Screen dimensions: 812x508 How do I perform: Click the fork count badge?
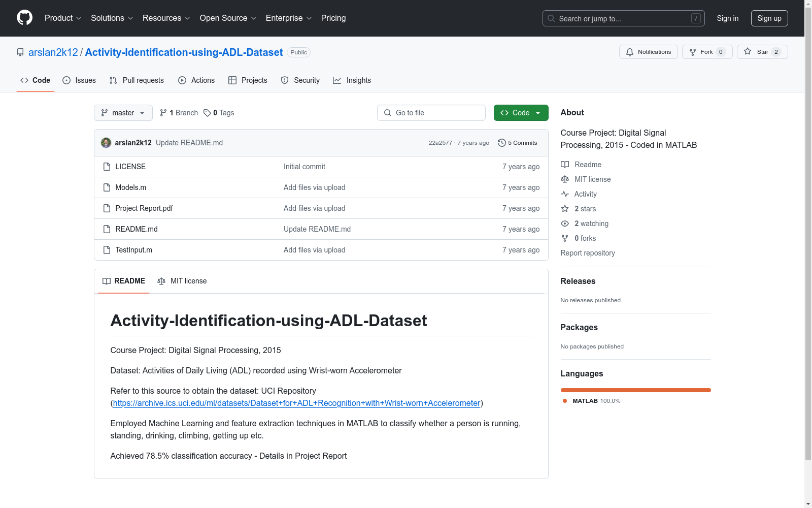click(721, 52)
